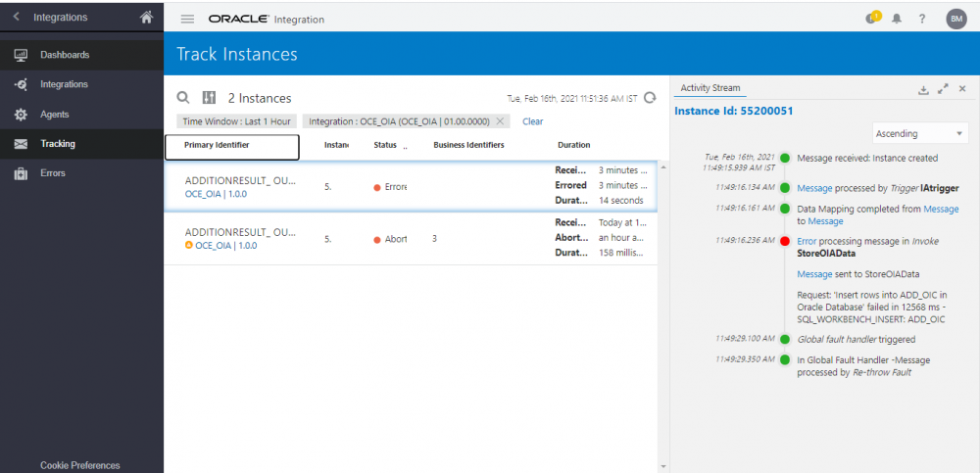This screenshot has width=980, height=473.
Task: Click OCE_OIA | 1.0.0 link in aborted row
Action: [x=226, y=246]
